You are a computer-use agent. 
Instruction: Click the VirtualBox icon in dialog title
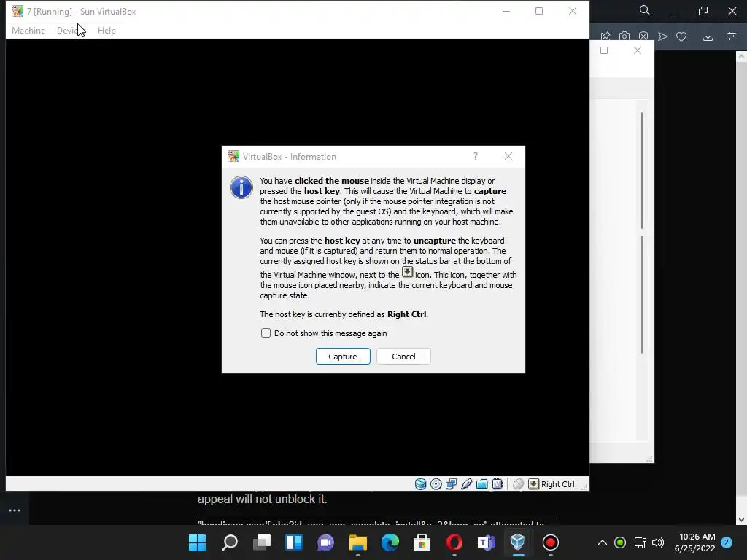point(233,157)
